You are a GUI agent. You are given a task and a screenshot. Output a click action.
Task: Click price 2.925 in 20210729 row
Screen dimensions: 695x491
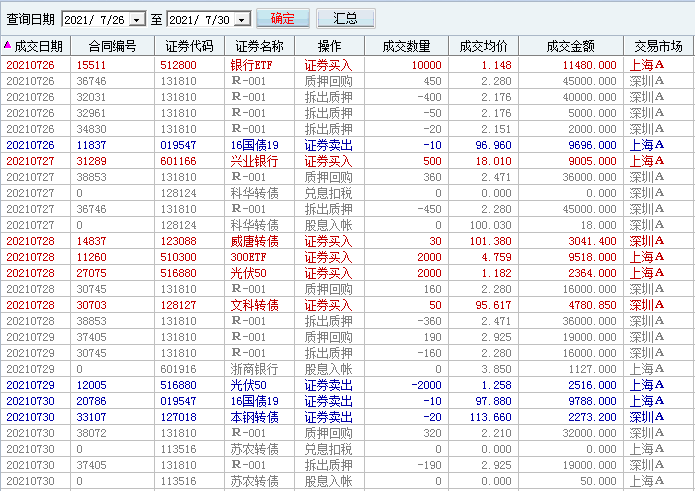[496, 337]
